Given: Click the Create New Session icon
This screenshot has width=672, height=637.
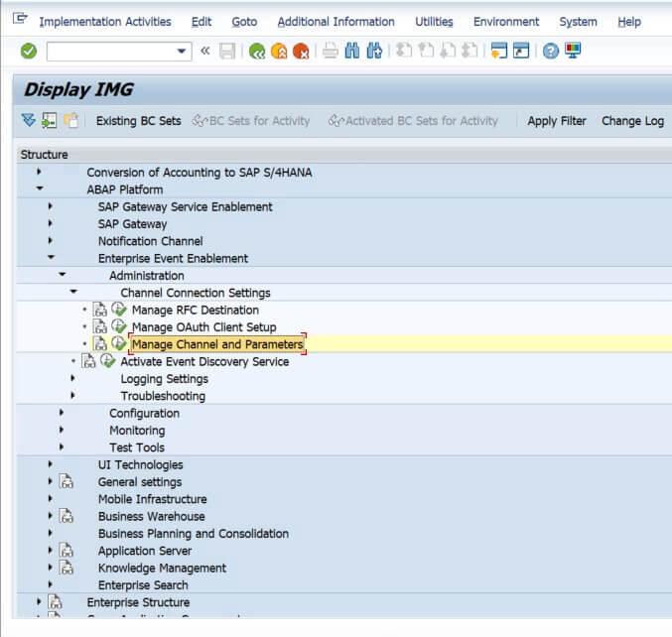Looking at the screenshot, I should click(499, 51).
